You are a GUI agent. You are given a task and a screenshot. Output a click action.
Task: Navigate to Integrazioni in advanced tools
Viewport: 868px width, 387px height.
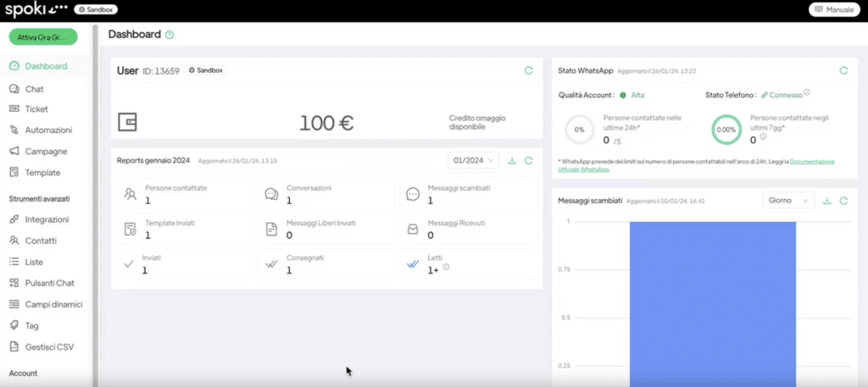(x=47, y=219)
